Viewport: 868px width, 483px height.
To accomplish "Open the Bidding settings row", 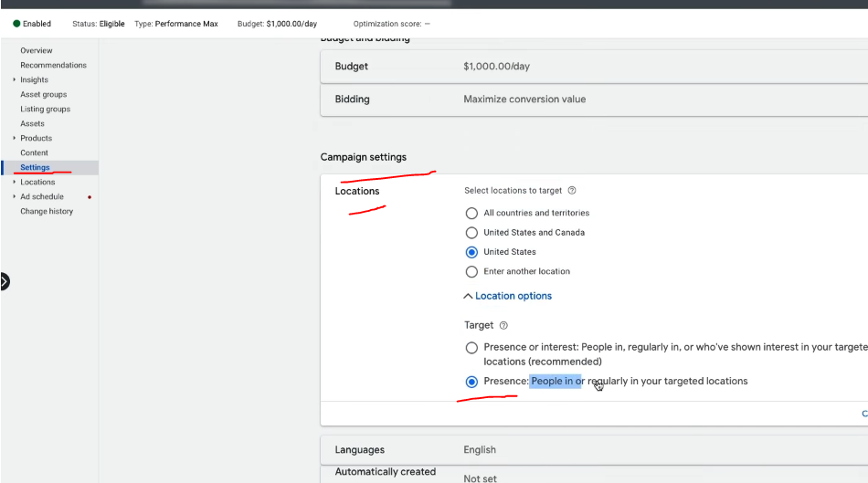I will point(592,100).
